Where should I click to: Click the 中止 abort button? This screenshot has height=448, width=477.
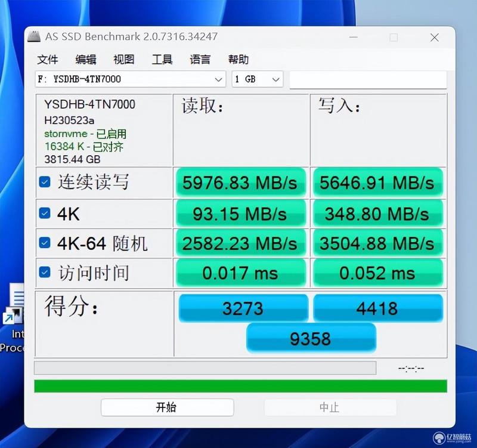(x=330, y=407)
